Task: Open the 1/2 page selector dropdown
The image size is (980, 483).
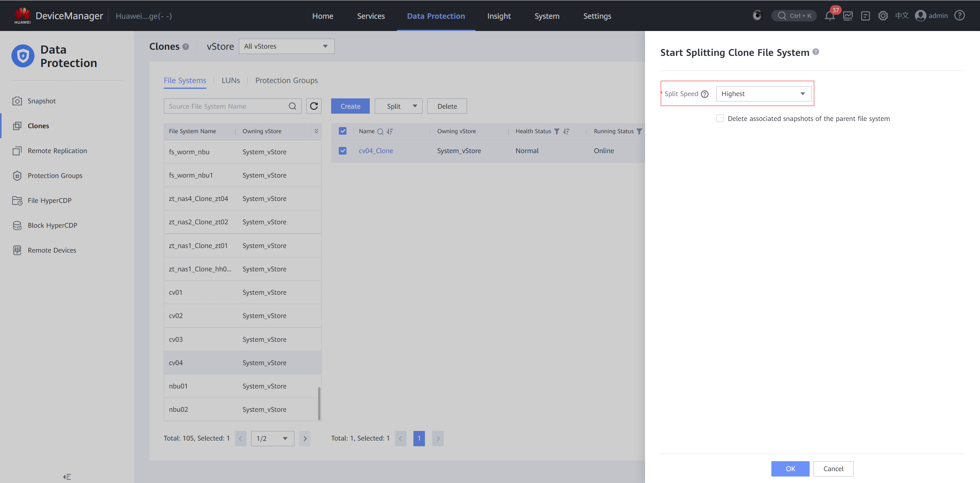Action: coord(272,438)
